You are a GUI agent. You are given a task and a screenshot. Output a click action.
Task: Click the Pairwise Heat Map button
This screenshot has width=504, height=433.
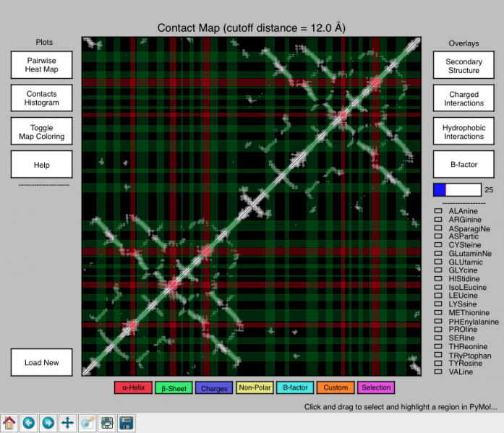(42, 65)
